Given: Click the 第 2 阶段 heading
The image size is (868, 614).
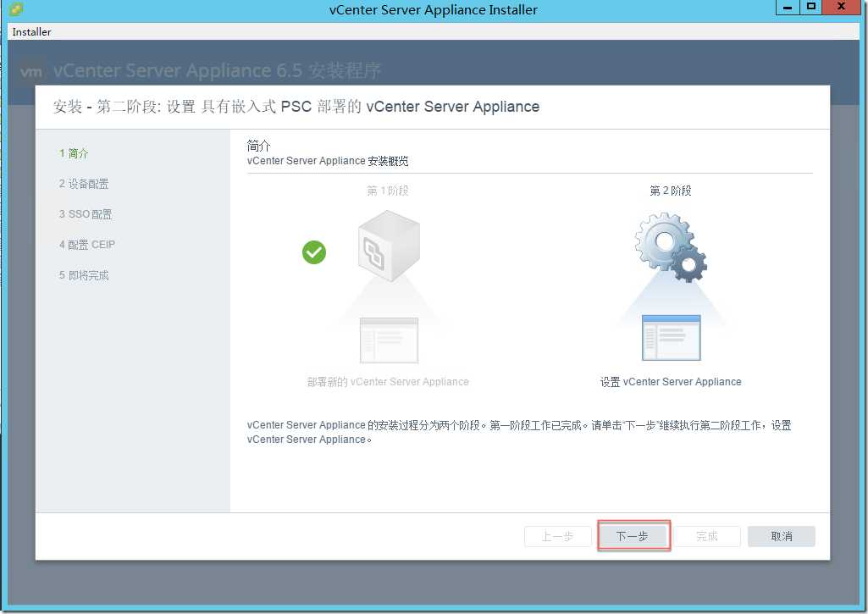Looking at the screenshot, I should tap(671, 191).
